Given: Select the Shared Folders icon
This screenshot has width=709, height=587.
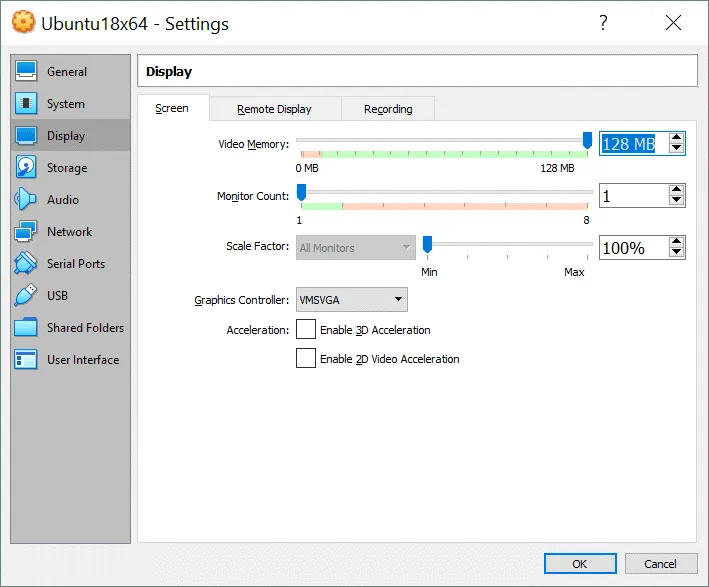Looking at the screenshot, I should tap(27, 328).
